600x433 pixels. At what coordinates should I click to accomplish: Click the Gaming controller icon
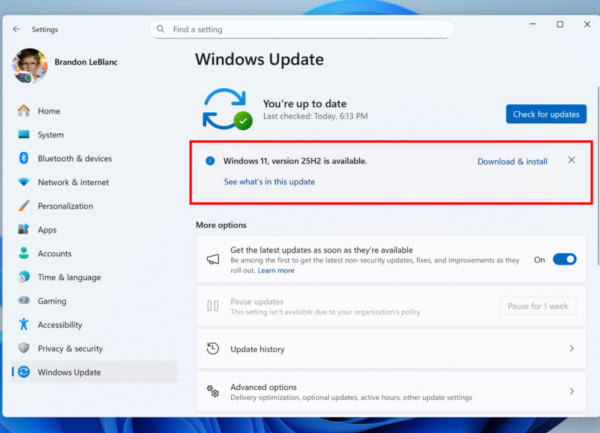click(x=24, y=301)
